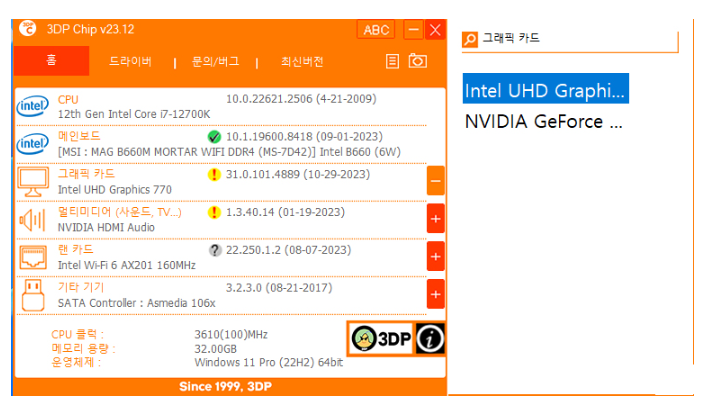Click the 기타 기기 label link
This screenshot has height=406, width=720.
pos(81,288)
